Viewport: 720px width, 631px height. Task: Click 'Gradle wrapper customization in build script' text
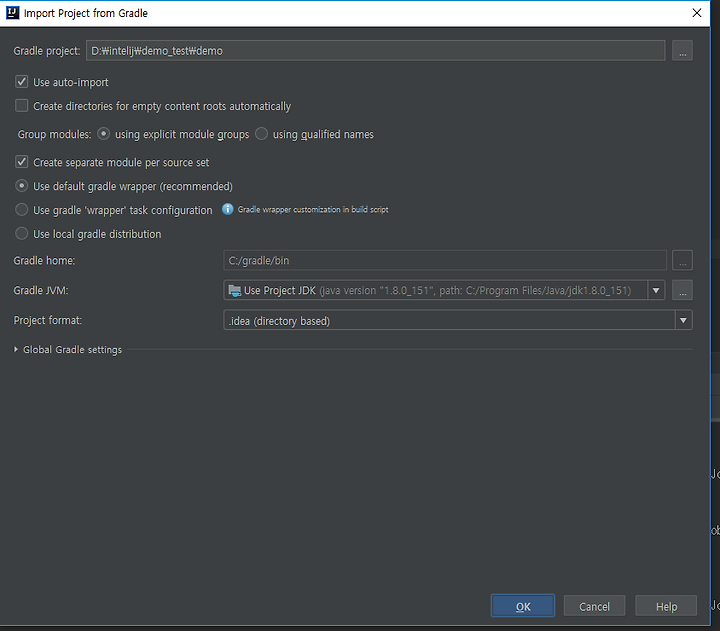(313, 209)
